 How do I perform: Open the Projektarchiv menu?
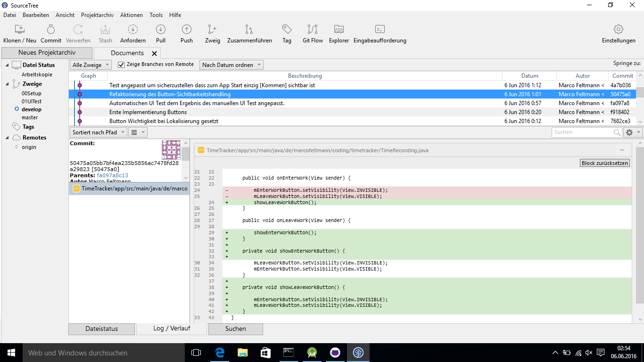tap(97, 15)
